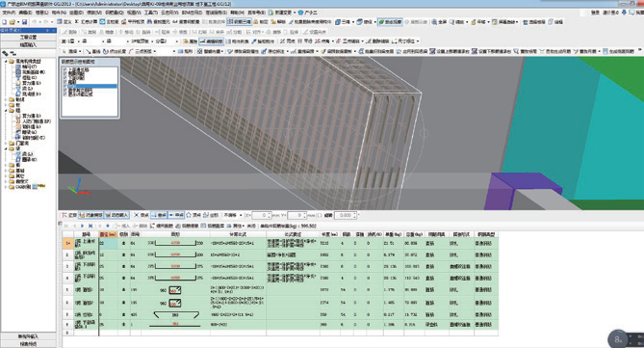Click the 新建 (new file) icon

point(5,22)
